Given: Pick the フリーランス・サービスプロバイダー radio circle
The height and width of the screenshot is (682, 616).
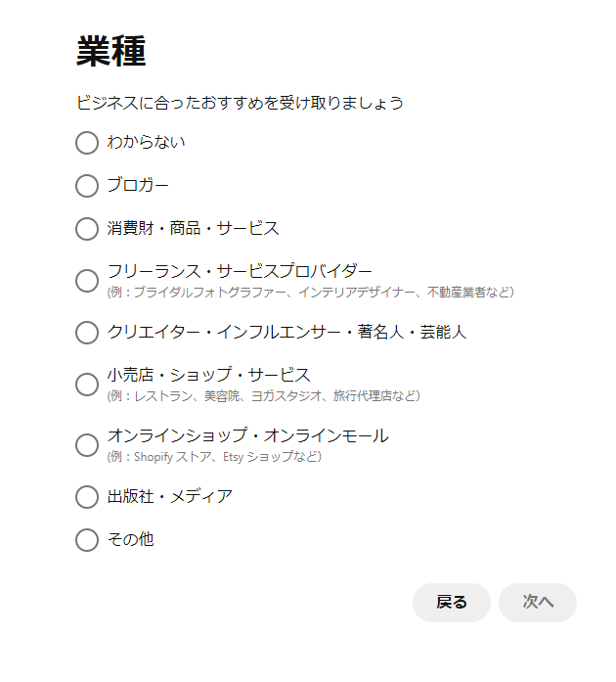Looking at the screenshot, I should (x=87, y=281).
